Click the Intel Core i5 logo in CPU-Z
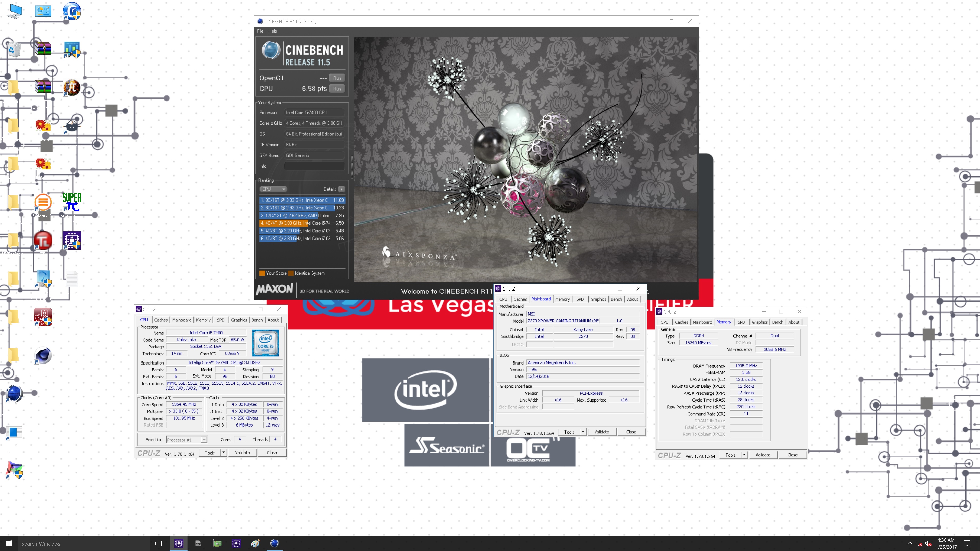The image size is (980, 551). [x=265, y=343]
